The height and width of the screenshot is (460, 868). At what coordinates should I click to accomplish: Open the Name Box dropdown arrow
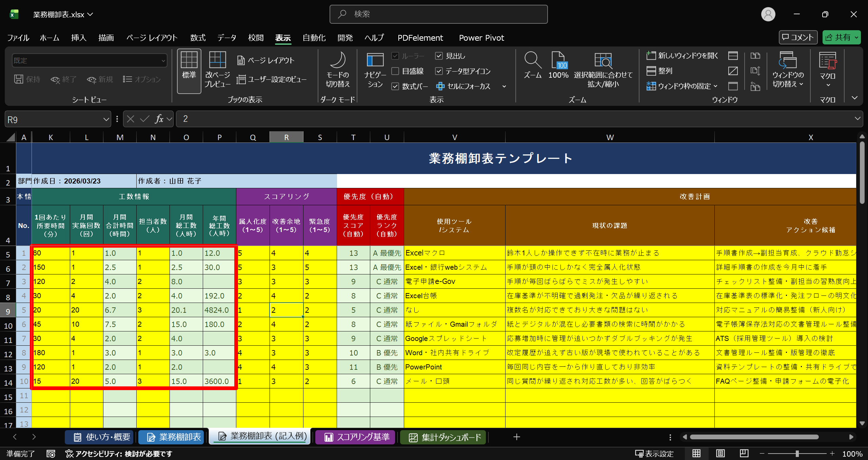pyautogui.click(x=106, y=119)
